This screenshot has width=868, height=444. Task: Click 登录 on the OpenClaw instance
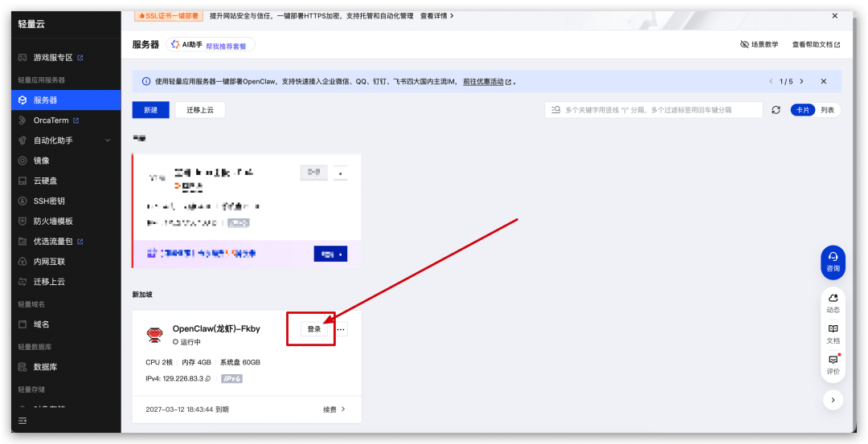[x=314, y=329]
